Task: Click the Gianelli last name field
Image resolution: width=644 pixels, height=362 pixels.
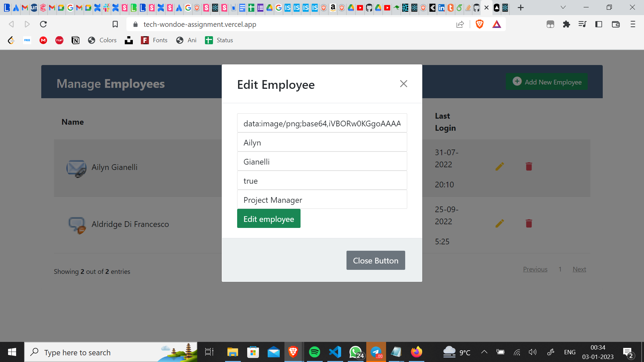Action: pyautogui.click(x=322, y=162)
